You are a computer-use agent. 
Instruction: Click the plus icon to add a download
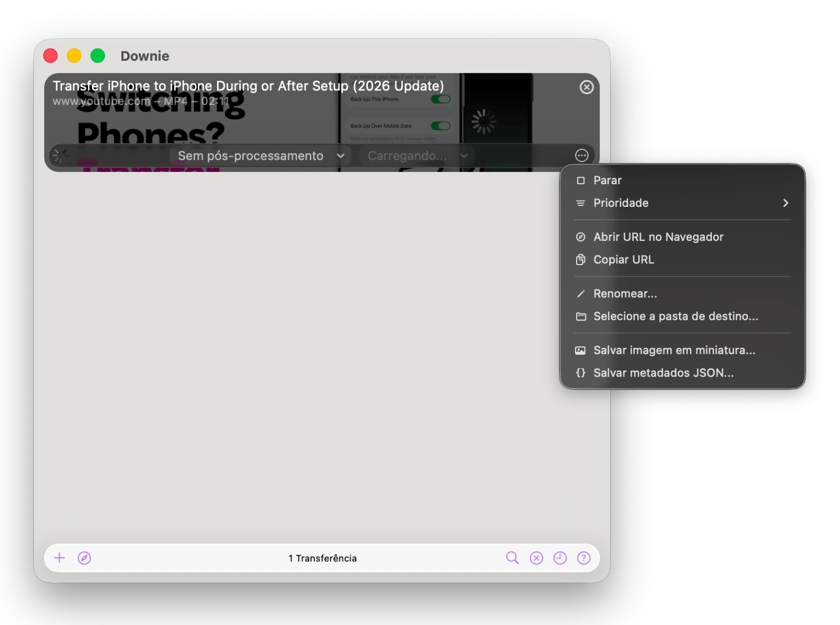coord(60,558)
